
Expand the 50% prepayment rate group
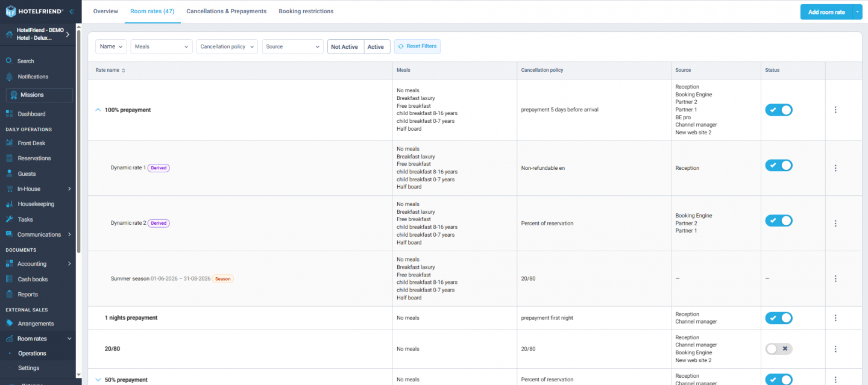[x=98, y=380]
